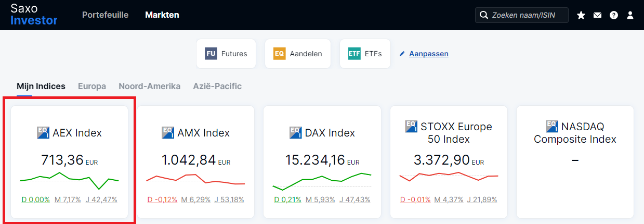Select AMX year change J 53,18%
Screen dimensions: 644x224
229,200
